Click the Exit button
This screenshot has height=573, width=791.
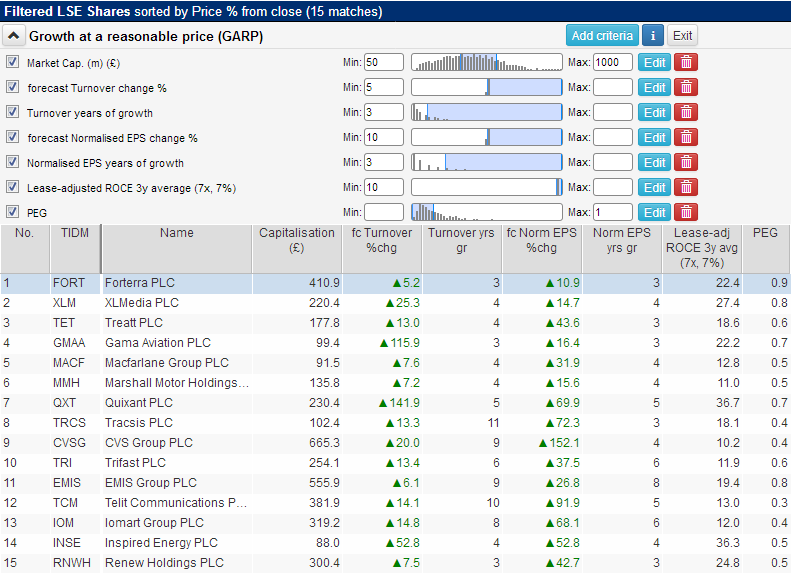tap(683, 36)
